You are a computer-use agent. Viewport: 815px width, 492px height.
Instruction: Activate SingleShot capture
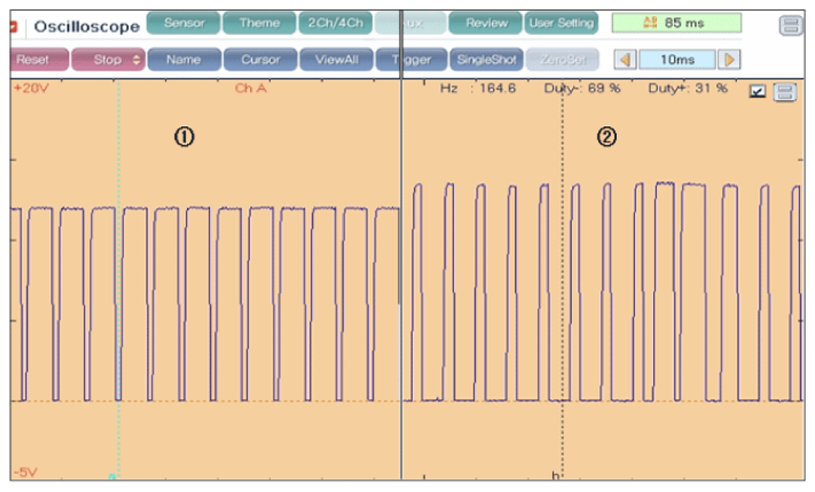tap(485, 60)
